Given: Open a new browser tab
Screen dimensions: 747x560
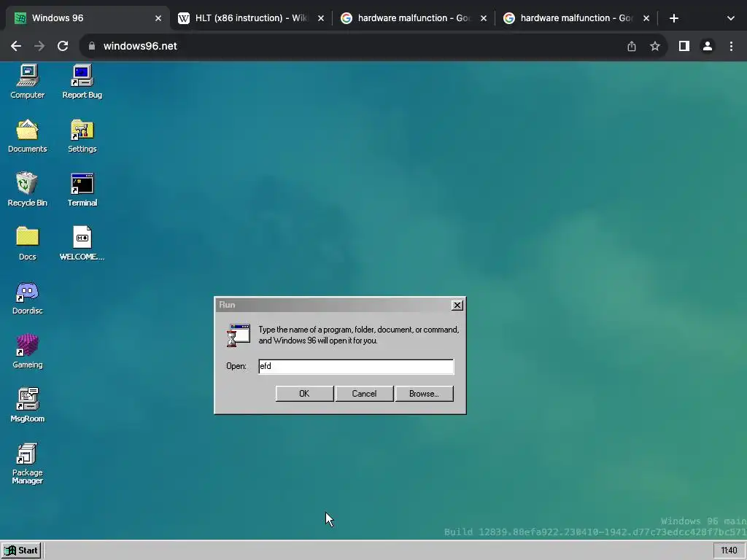Looking at the screenshot, I should point(673,18).
